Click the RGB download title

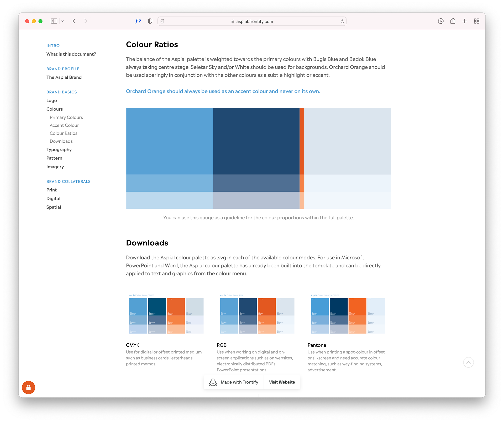click(222, 345)
